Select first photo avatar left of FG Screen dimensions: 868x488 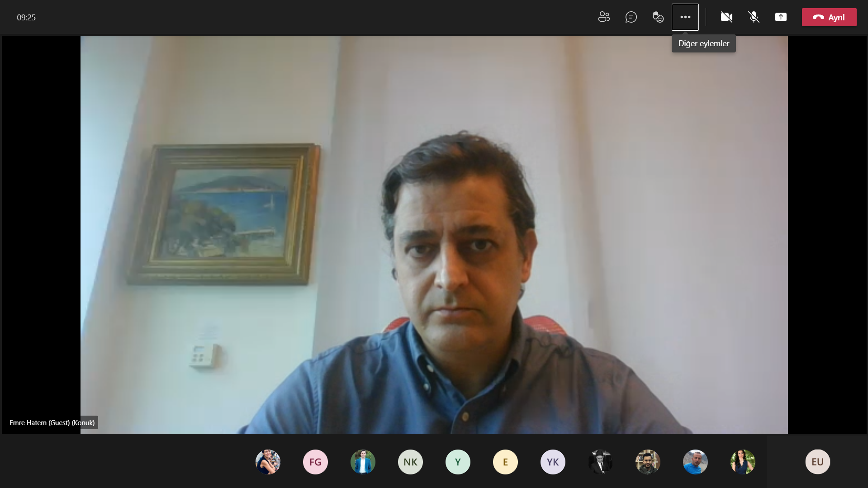click(268, 462)
